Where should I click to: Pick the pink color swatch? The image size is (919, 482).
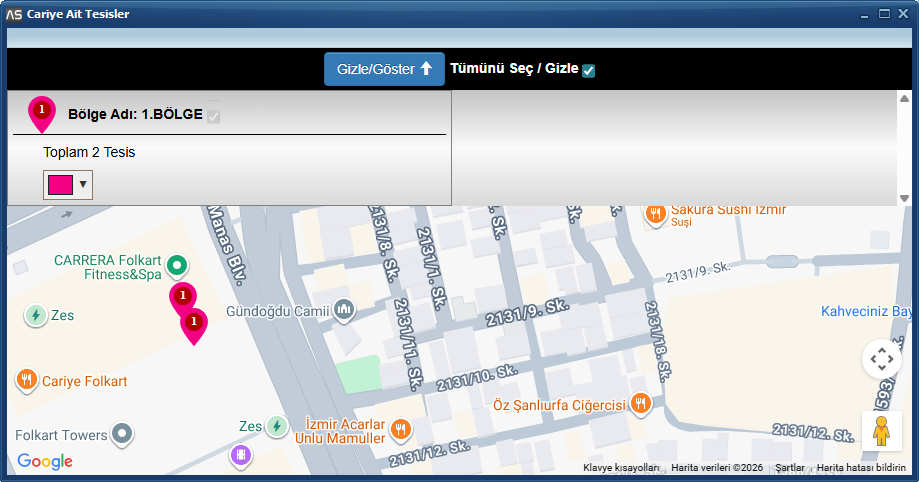[x=60, y=184]
